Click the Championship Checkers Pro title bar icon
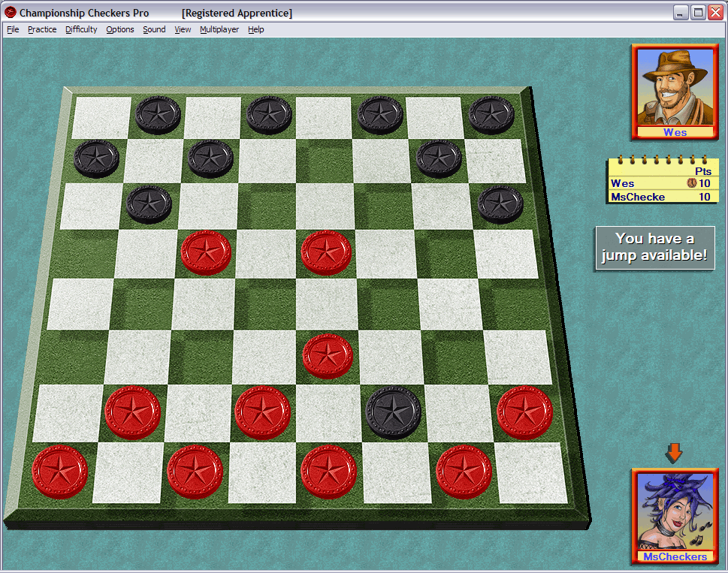 [11, 13]
